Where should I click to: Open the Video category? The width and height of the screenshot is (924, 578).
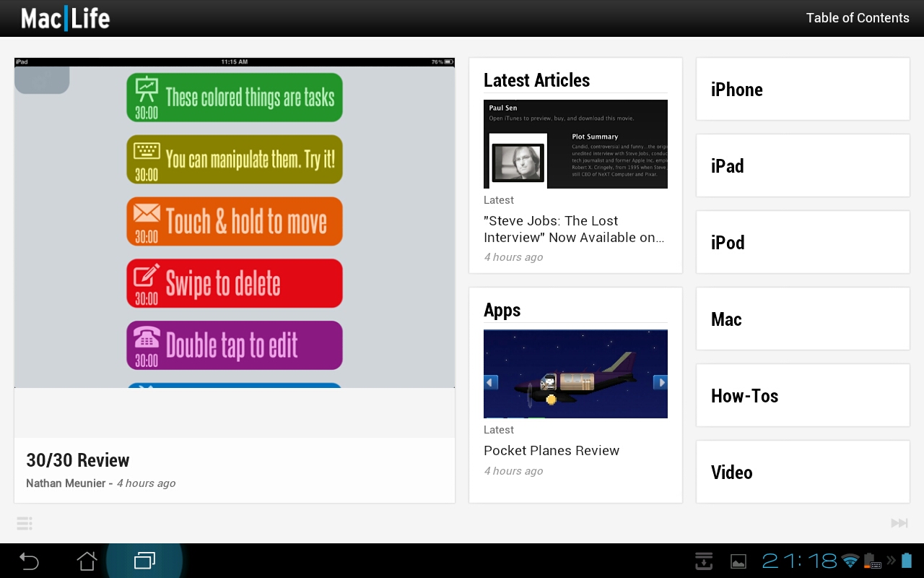click(x=803, y=473)
